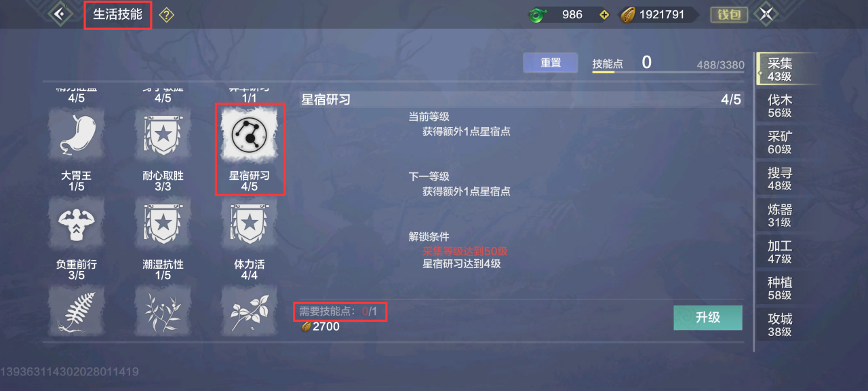The image size is (868, 391).
Task: Select the 大胃王 stomach skill icon
Action: [77, 135]
